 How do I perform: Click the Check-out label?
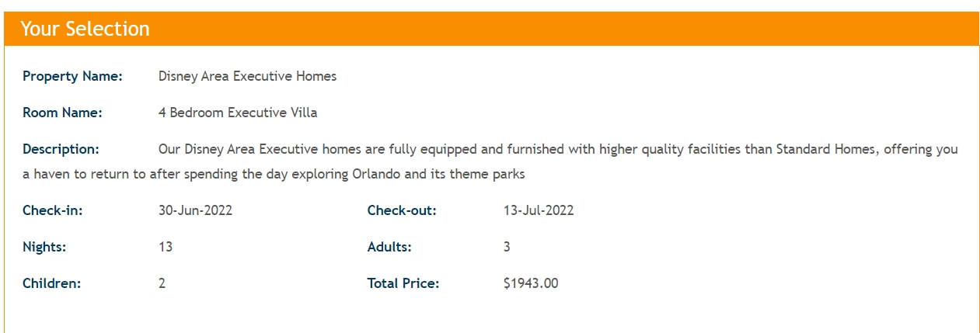pyautogui.click(x=402, y=210)
